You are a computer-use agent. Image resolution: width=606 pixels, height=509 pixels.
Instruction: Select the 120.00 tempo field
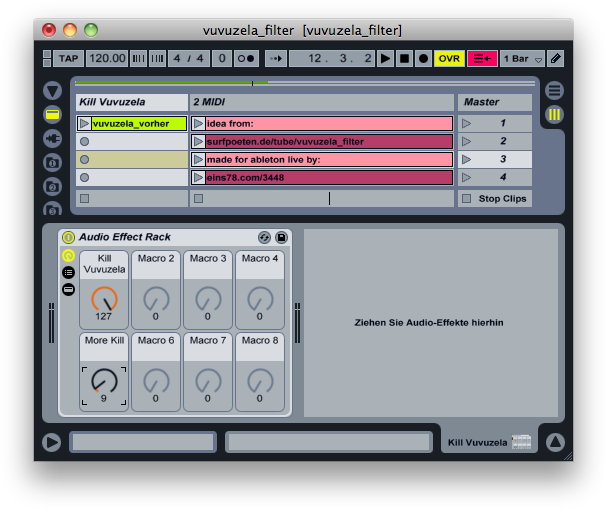click(107, 59)
